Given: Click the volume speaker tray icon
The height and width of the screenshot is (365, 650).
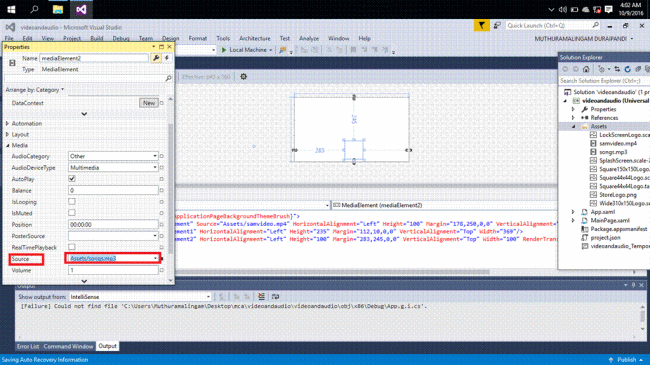Looking at the screenshot, I should (x=563, y=9).
